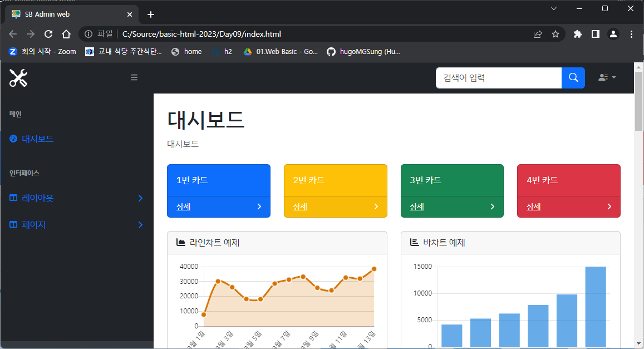Open the 회의 시작 - Zoom bookmark
Image resolution: width=644 pixels, height=349 pixels.
(43, 51)
